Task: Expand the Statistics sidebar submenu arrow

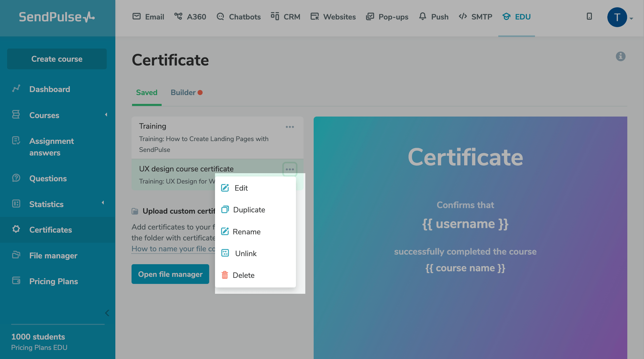Action: pyautogui.click(x=103, y=203)
